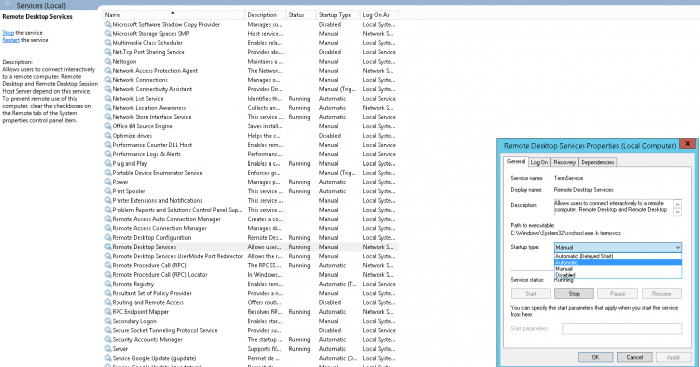Screen dimensions: 700x367
Task: Select Network Store Interface Service row
Action: coord(250,117)
